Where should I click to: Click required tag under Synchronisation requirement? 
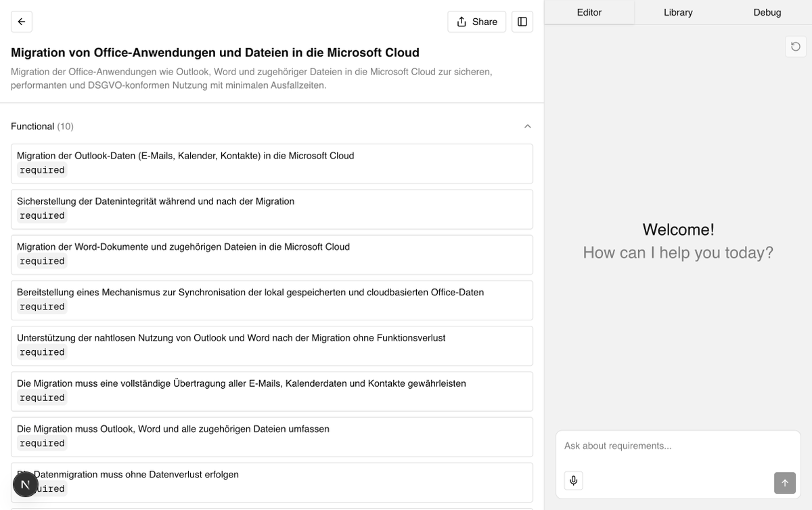42,307
